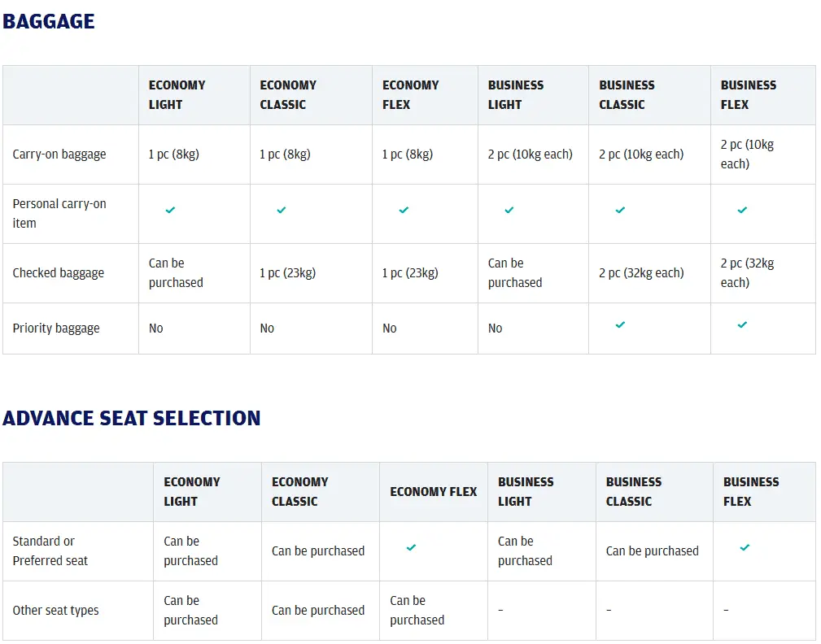Click Economy Flex standard seat checkmark
The image size is (821, 644).
tap(411, 547)
